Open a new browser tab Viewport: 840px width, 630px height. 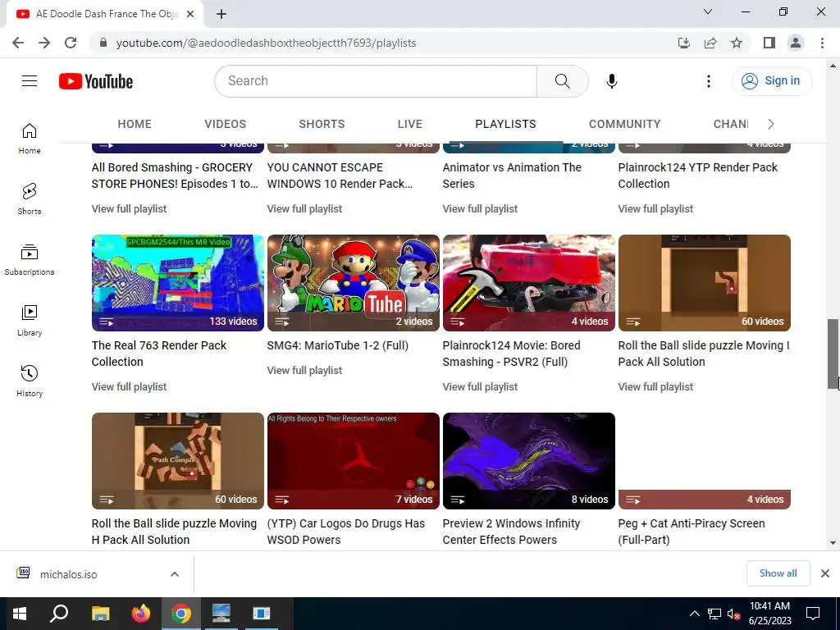(221, 14)
